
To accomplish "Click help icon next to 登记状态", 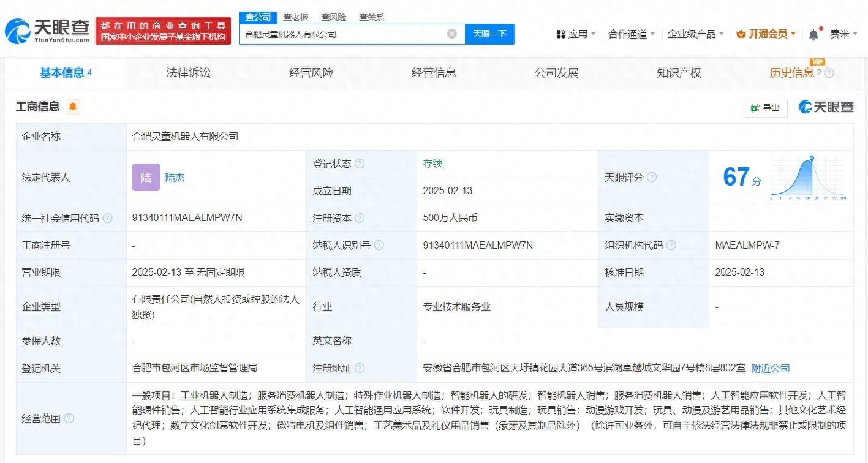I will coord(360,164).
